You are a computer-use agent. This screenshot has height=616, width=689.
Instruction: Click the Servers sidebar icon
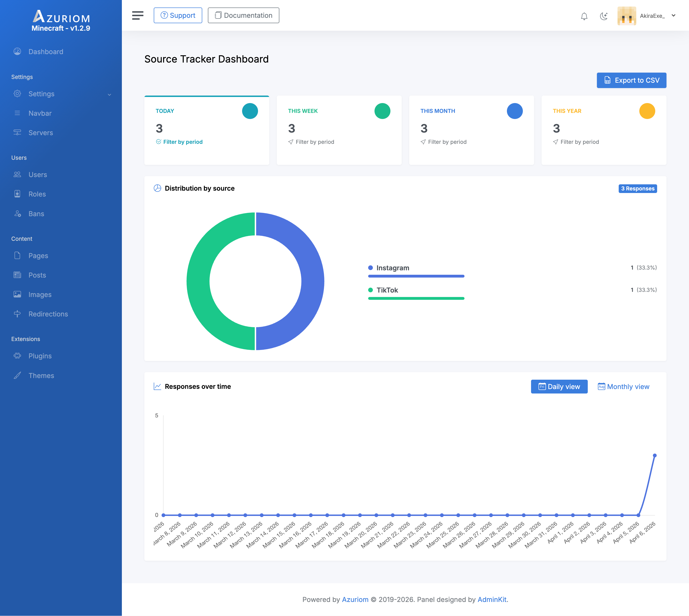[17, 132]
